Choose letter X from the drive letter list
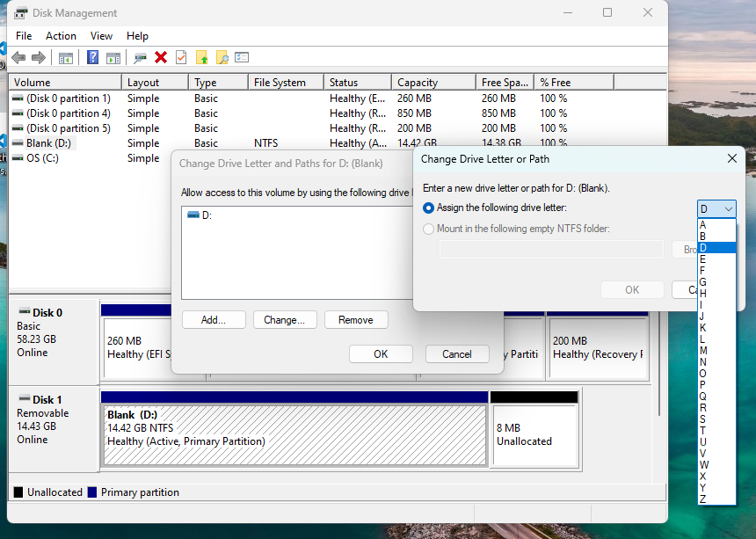756x539 pixels. tap(716, 477)
